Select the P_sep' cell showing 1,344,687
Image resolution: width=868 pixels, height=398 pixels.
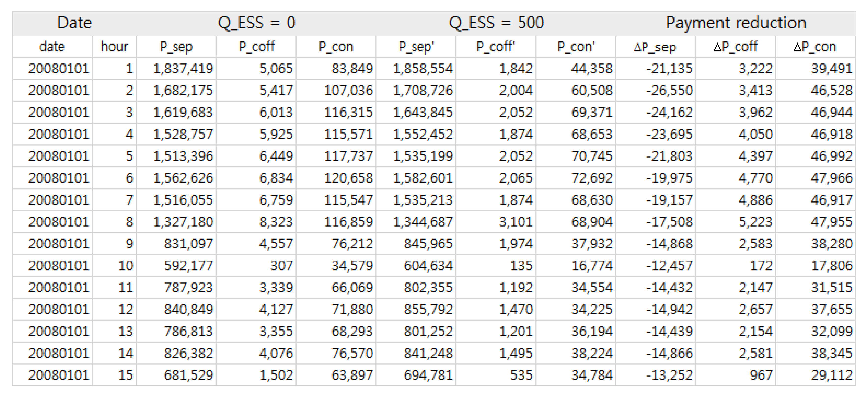point(423,222)
